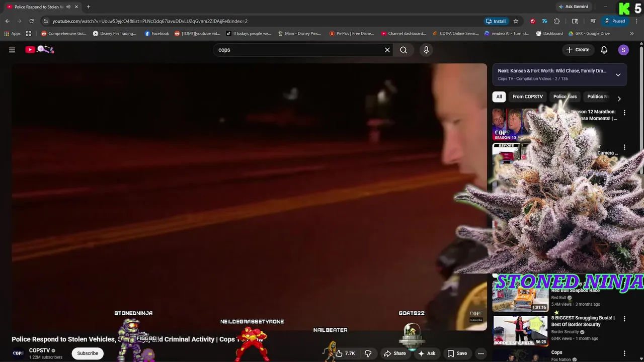Open the COPSTV channel avatar

tap(18, 353)
